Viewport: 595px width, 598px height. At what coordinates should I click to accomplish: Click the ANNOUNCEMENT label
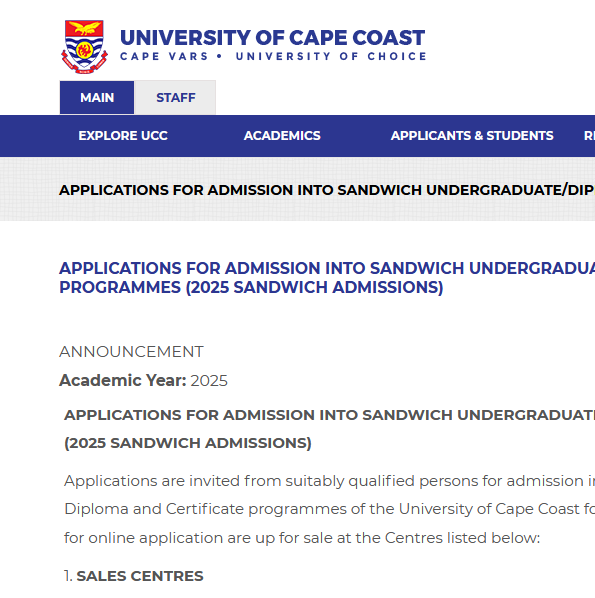(131, 352)
